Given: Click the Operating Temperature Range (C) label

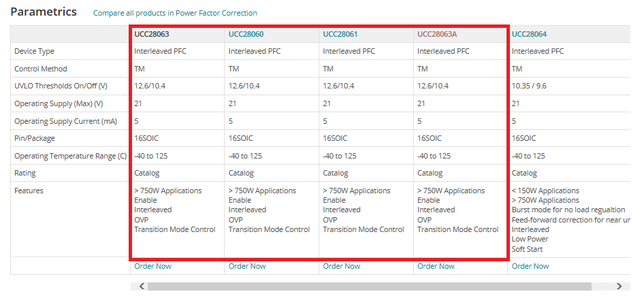Looking at the screenshot, I should pos(70,156).
